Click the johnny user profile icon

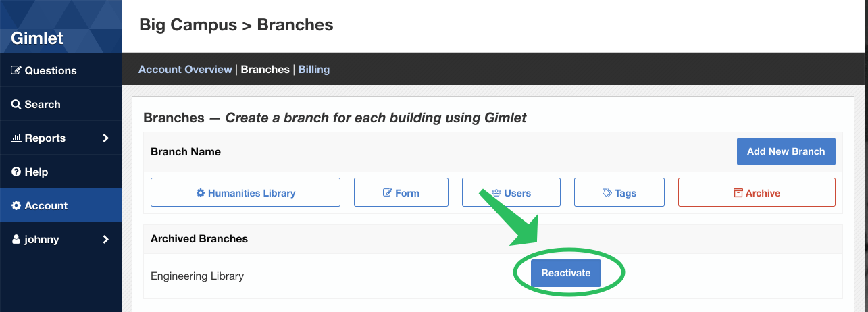pyautogui.click(x=16, y=239)
